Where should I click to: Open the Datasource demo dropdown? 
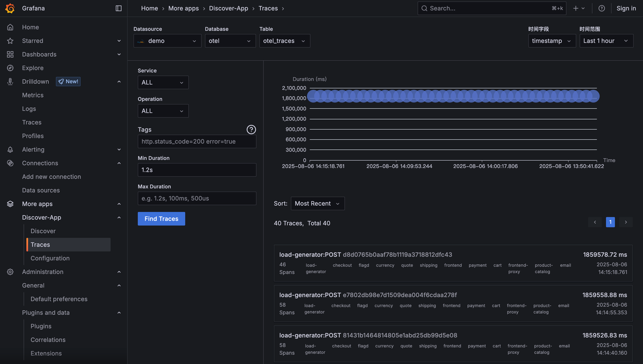(167, 41)
